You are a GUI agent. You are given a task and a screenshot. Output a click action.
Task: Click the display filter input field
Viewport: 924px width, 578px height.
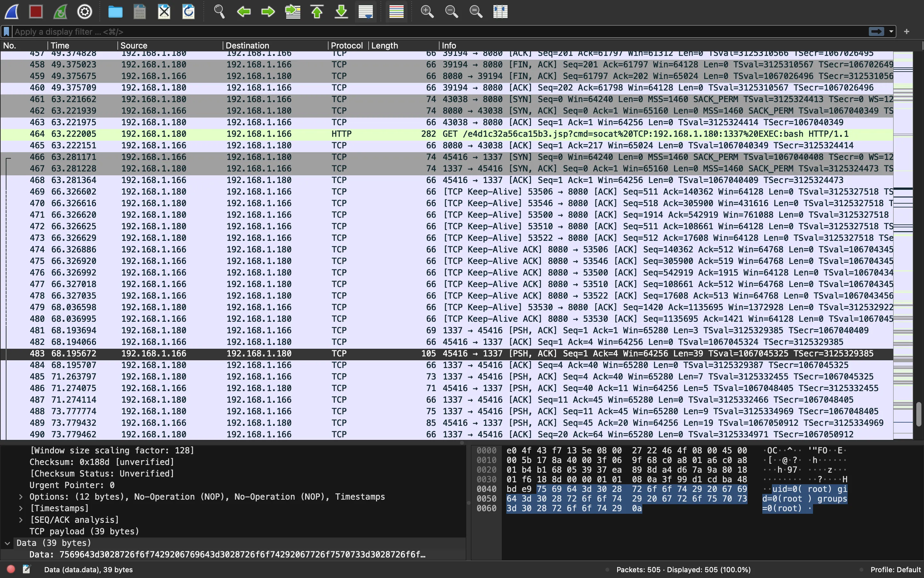click(x=439, y=31)
